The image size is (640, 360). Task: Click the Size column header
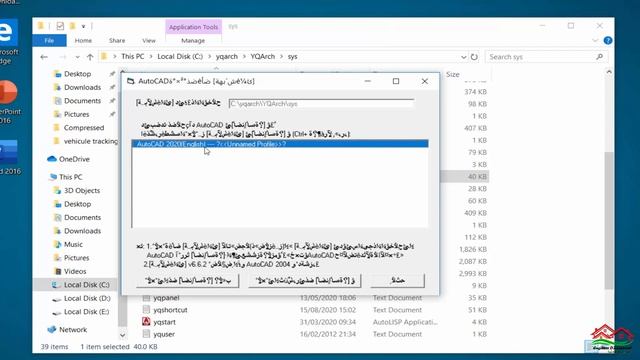click(x=452, y=74)
